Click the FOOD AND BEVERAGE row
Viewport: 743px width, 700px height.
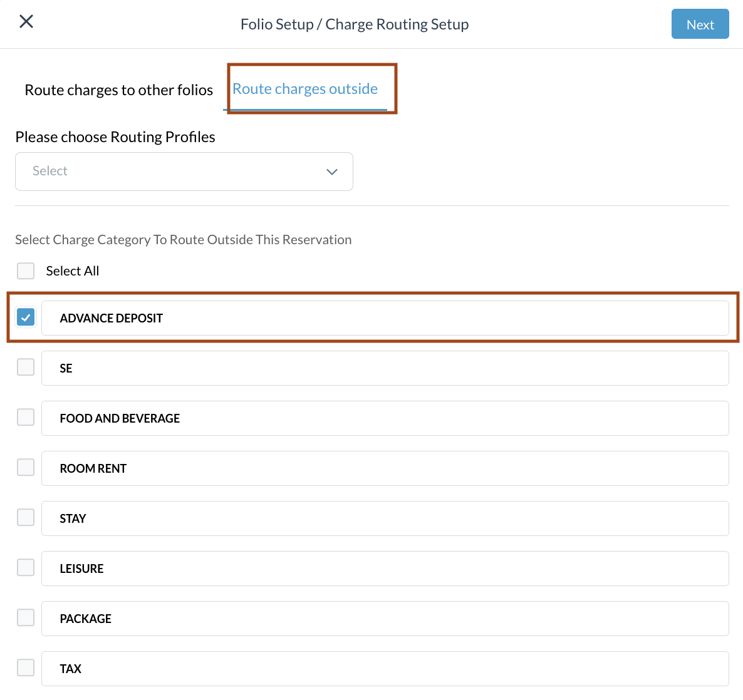385,418
